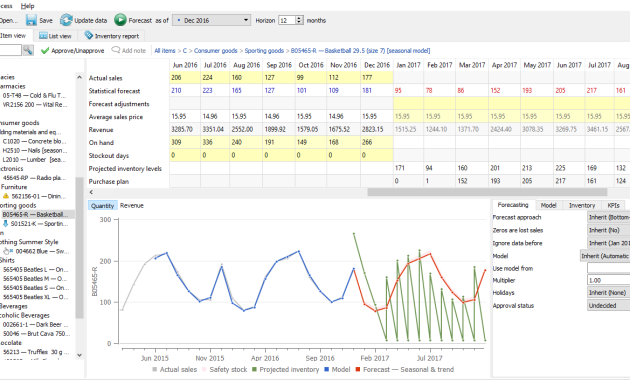Click the warning icon beside 562156-01 item
The width and height of the screenshot is (630, 380).
click(6, 196)
